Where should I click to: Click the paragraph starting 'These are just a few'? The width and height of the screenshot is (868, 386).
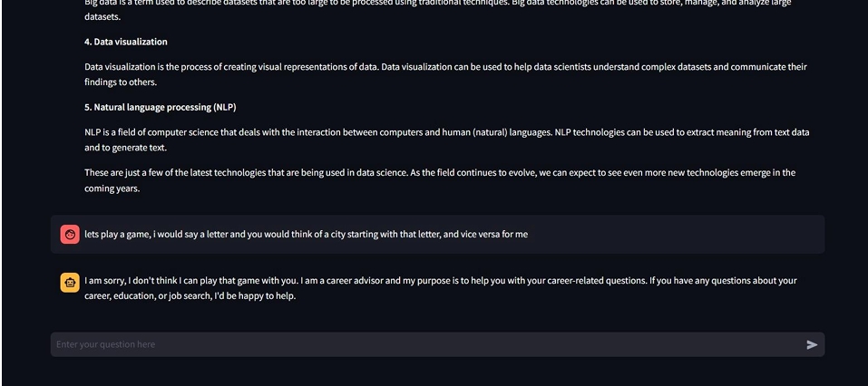(440, 172)
